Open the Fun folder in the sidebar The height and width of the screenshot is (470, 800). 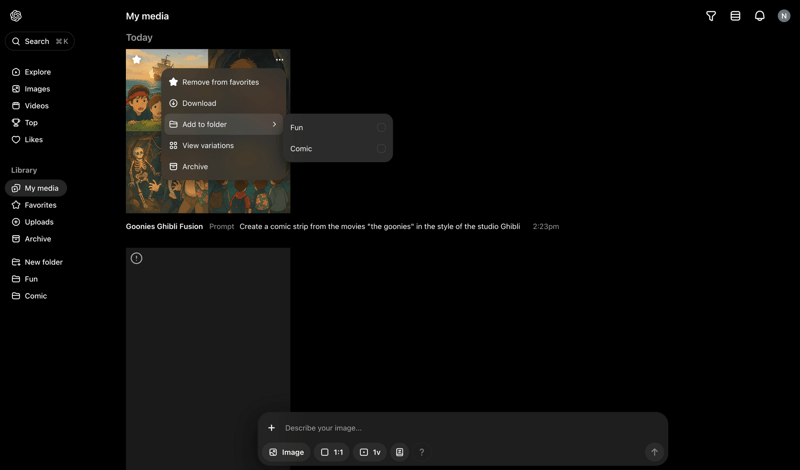click(x=24, y=279)
